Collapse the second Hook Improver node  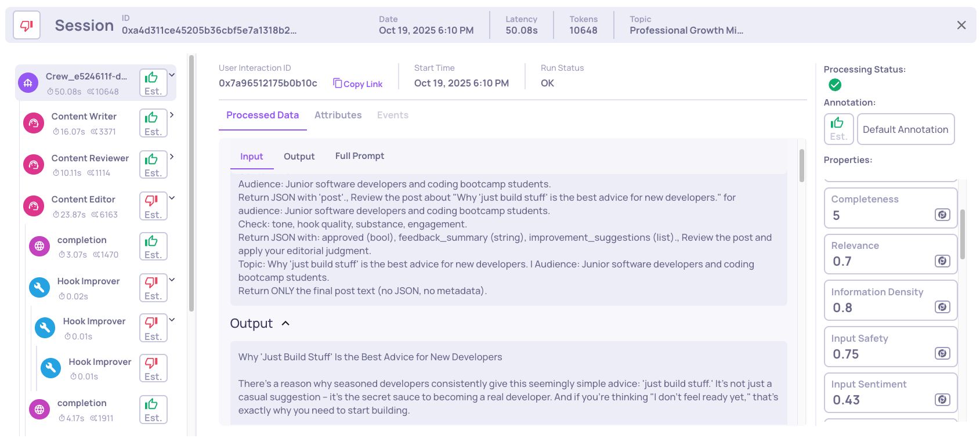172,320
